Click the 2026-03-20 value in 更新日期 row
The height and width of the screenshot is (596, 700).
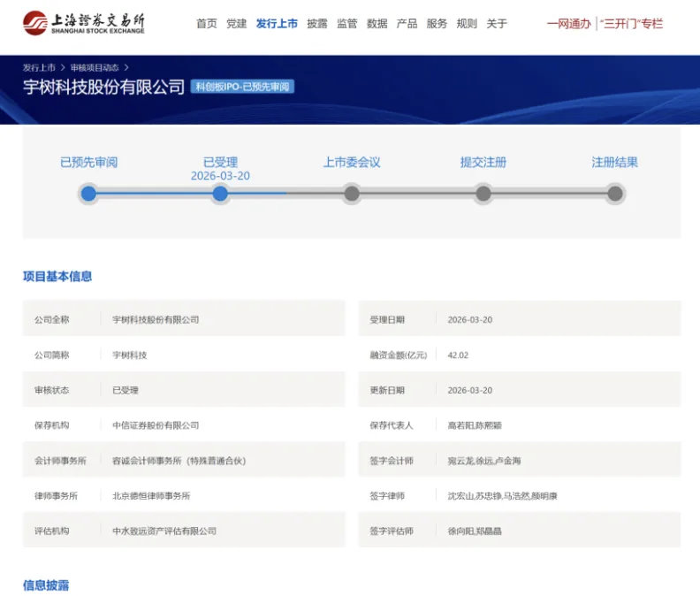tap(470, 390)
